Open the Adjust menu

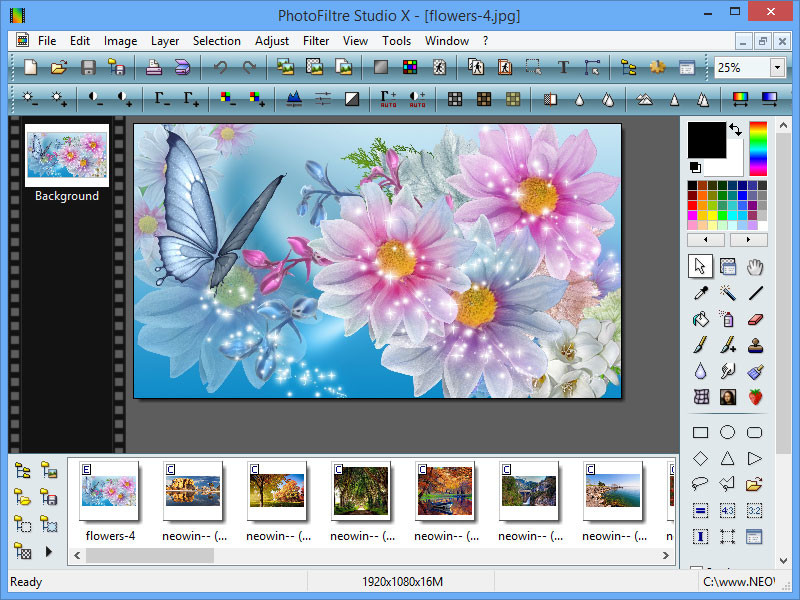(x=272, y=41)
